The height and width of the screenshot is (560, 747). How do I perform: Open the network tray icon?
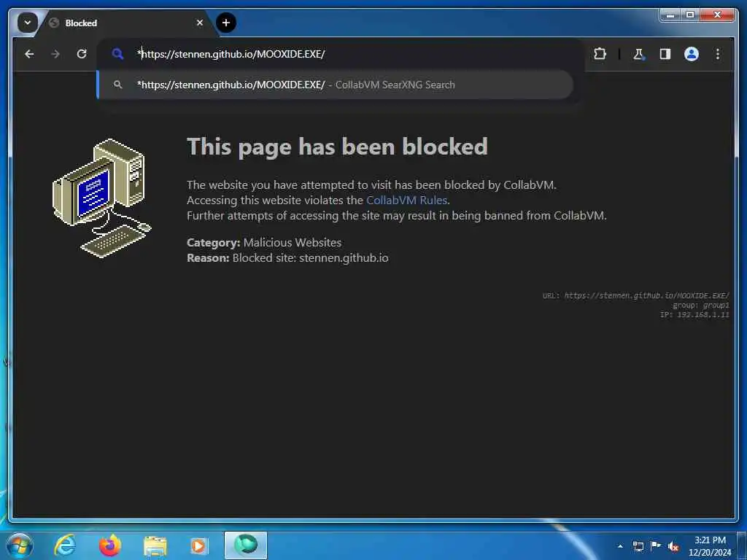638,546
